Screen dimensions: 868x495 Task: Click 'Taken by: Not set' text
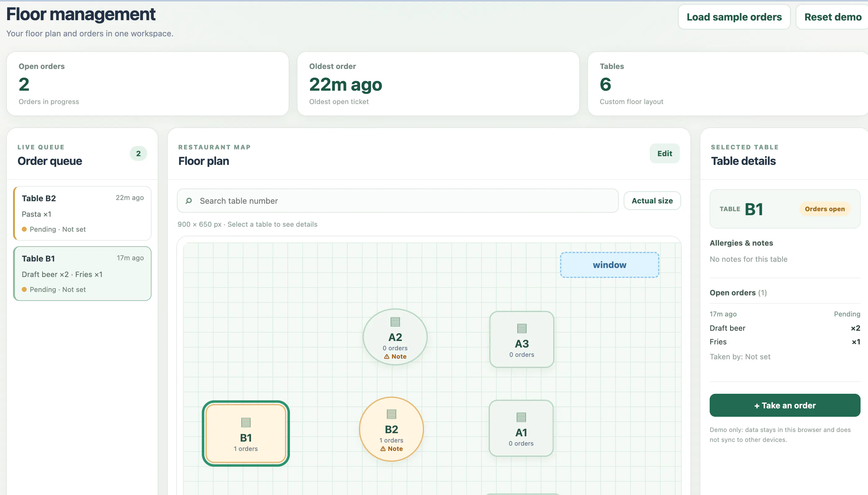(740, 356)
